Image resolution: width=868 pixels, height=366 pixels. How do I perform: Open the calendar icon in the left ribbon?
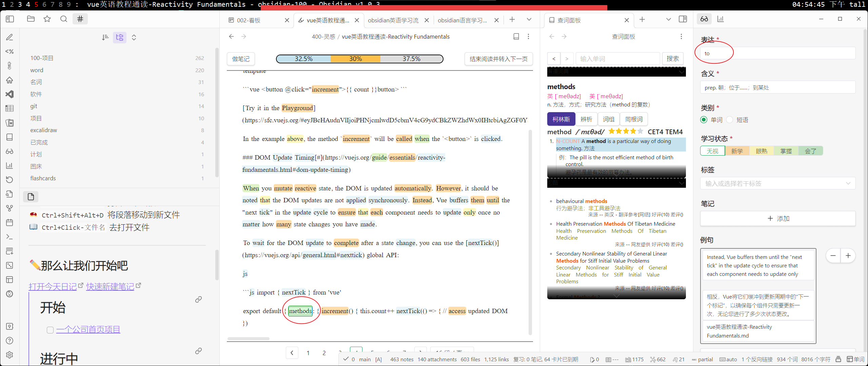coord(9,222)
